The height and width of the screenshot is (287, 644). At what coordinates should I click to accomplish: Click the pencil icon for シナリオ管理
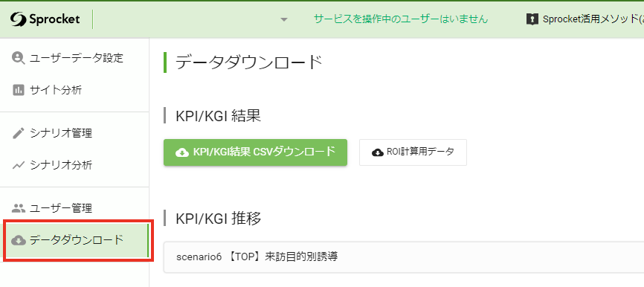tap(19, 133)
